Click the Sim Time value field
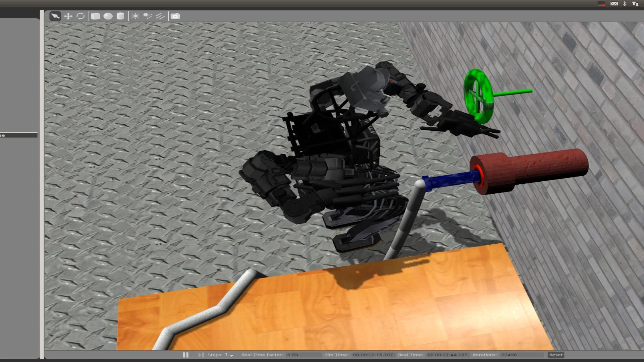The width and height of the screenshot is (644, 362). point(373,355)
